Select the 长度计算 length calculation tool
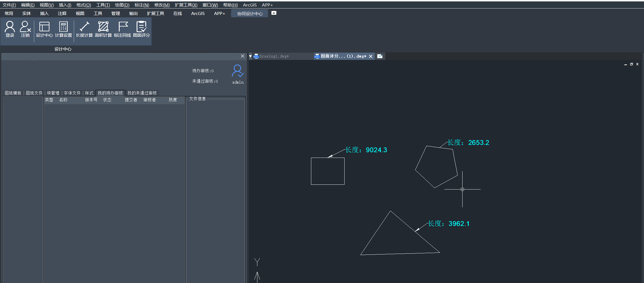The height and width of the screenshot is (283, 644). (84, 29)
